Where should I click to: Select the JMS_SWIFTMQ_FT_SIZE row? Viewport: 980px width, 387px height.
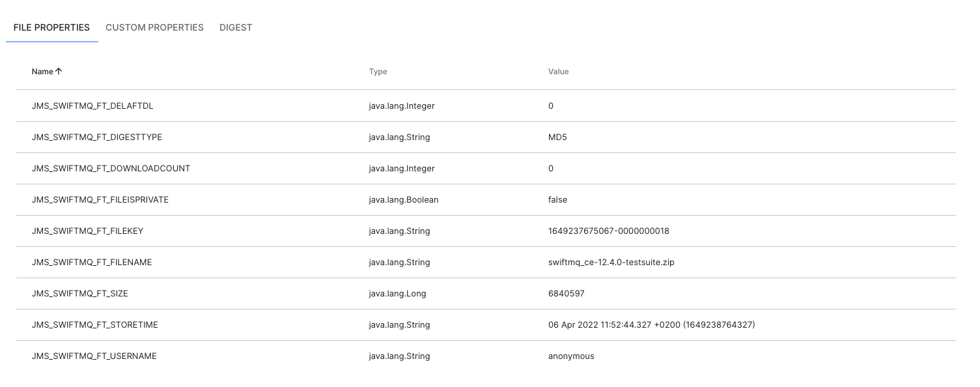(79, 294)
